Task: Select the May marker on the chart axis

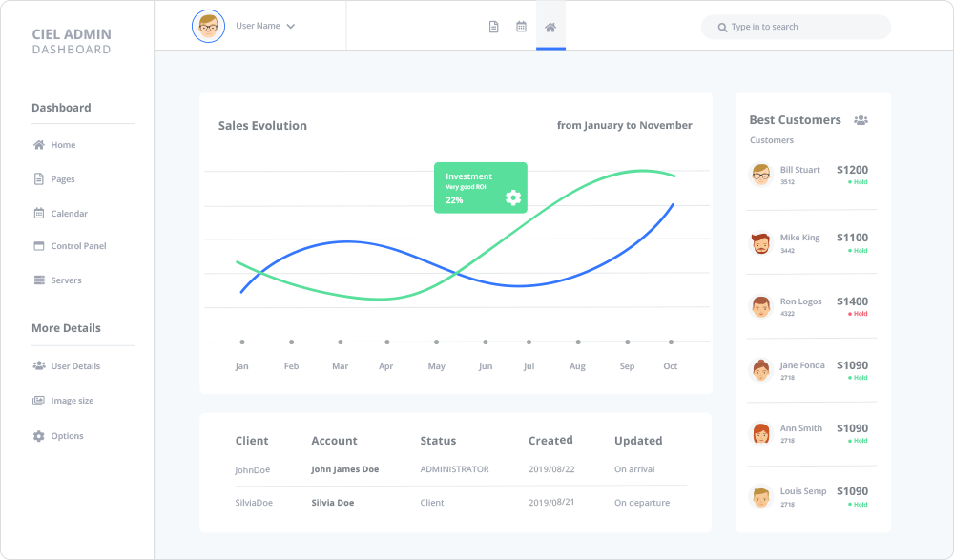Action: (x=436, y=342)
